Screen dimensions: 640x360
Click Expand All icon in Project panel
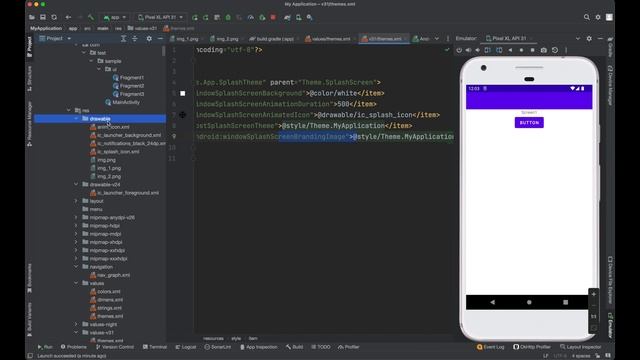click(x=123, y=38)
